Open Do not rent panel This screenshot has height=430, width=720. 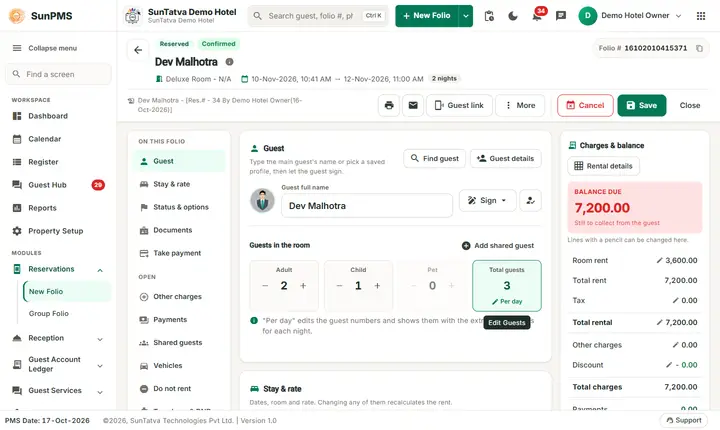tap(180, 389)
